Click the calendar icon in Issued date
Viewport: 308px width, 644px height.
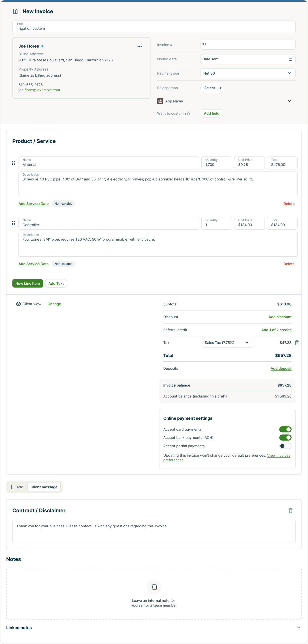pos(290,59)
